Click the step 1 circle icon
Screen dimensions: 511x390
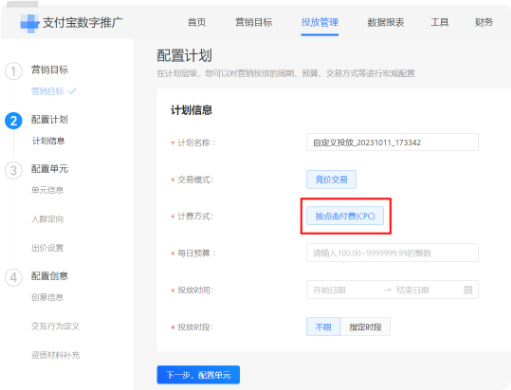pyautogui.click(x=13, y=71)
